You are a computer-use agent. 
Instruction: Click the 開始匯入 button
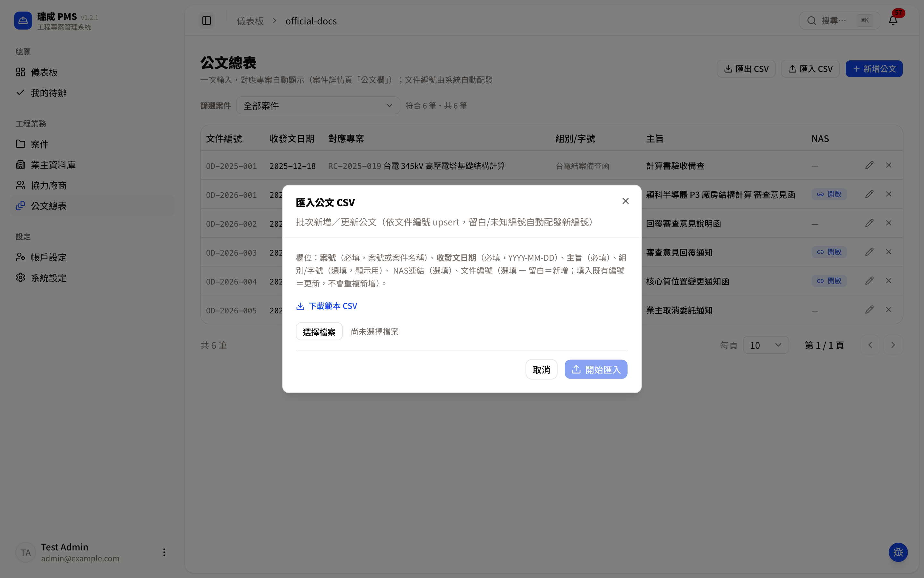pos(596,369)
